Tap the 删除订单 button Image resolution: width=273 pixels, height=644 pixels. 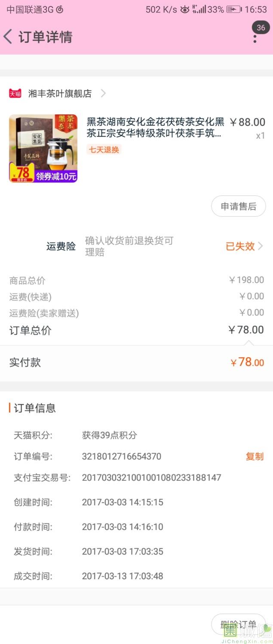coord(238,624)
